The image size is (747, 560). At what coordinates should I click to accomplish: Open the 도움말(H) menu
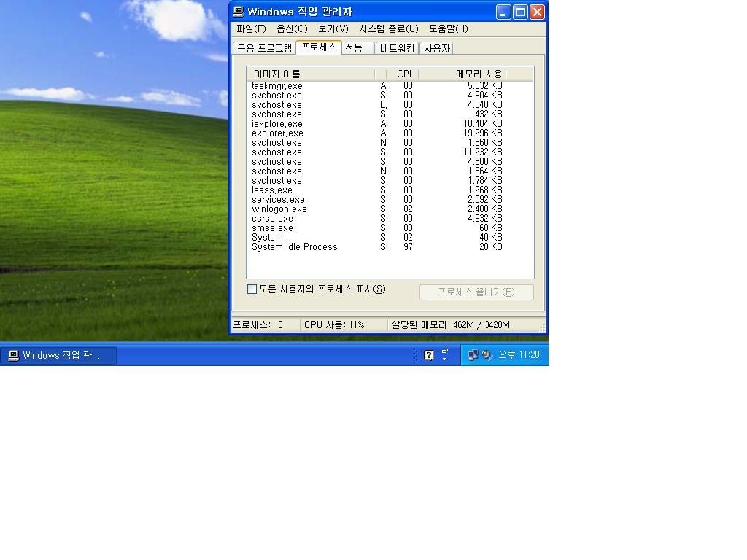point(449,28)
